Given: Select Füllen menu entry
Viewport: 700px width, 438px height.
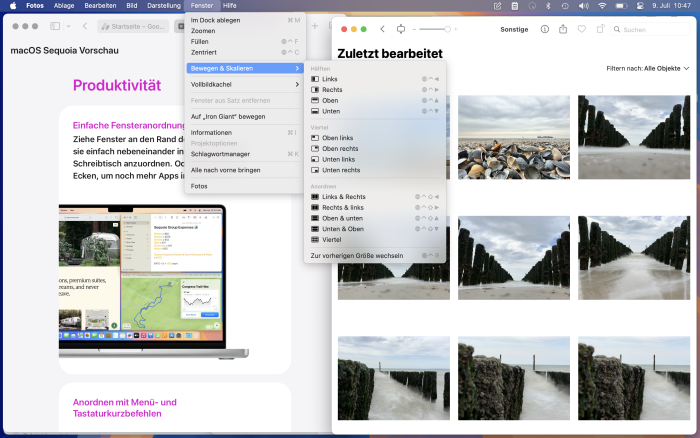Looking at the screenshot, I should [245, 42].
